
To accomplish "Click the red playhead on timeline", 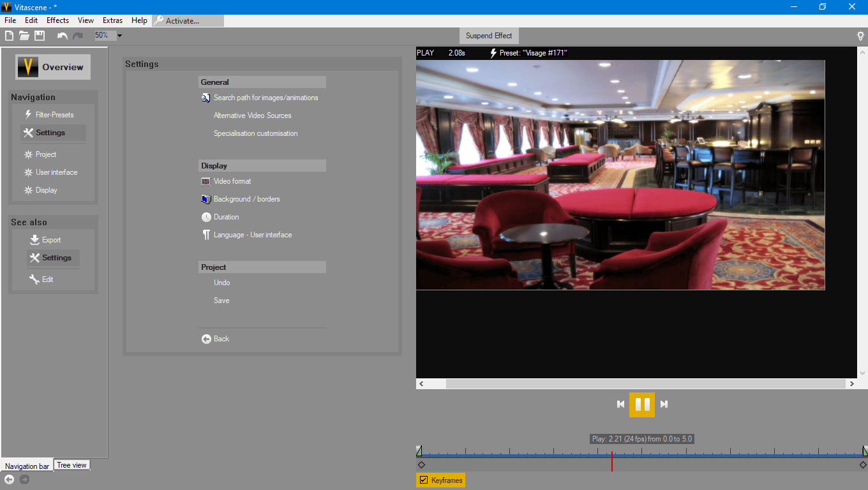I will (611, 461).
